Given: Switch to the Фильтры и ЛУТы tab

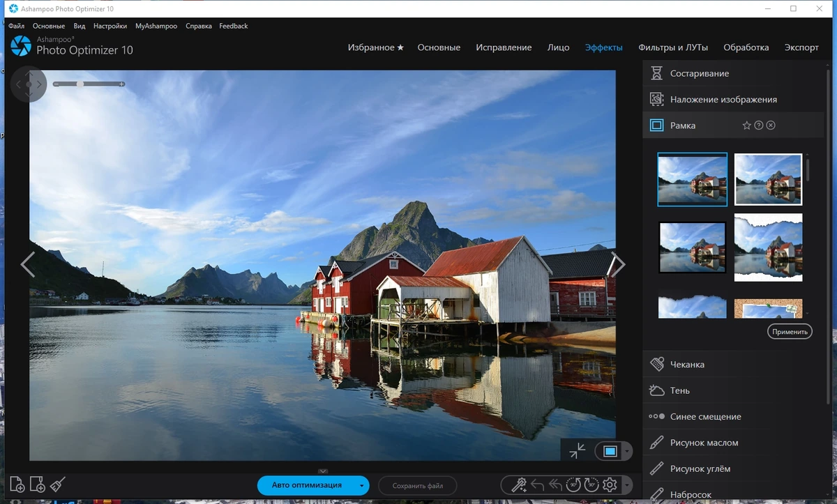Looking at the screenshot, I should point(673,47).
